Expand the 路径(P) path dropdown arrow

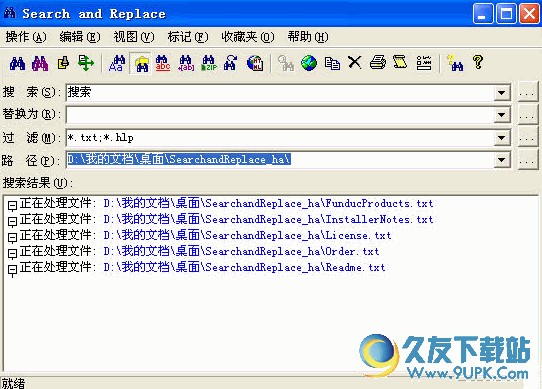tap(502, 160)
